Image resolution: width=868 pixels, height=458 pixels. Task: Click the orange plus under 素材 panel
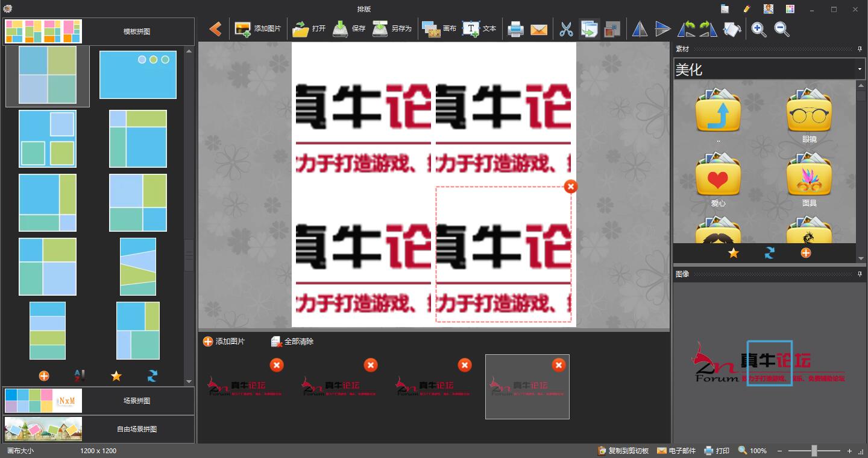point(806,253)
